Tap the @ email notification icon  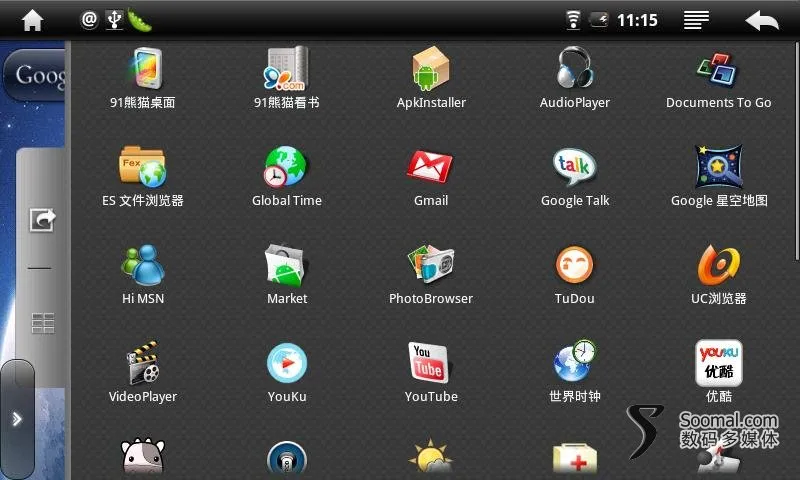point(89,19)
